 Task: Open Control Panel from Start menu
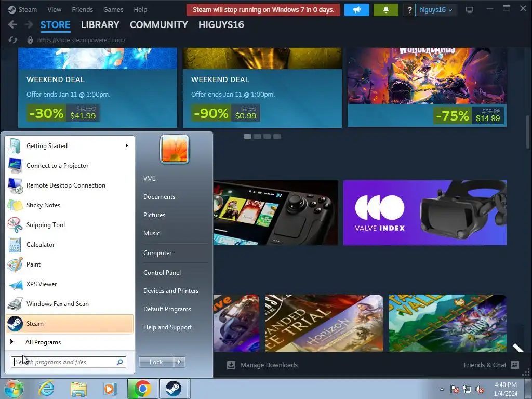(x=162, y=273)
